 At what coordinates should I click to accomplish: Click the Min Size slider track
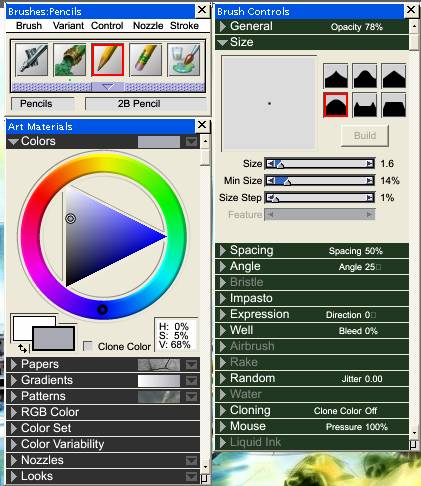click(320, 181)
